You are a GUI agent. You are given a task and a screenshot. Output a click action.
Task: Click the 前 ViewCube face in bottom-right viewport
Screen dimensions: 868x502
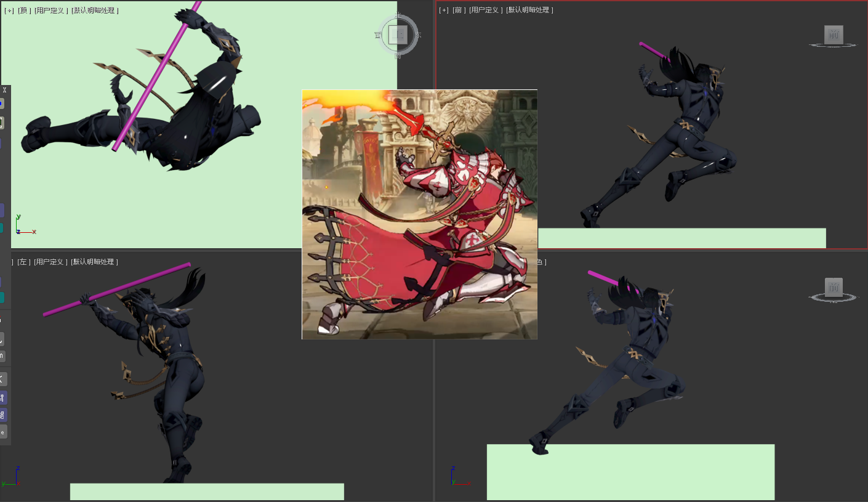834,287
